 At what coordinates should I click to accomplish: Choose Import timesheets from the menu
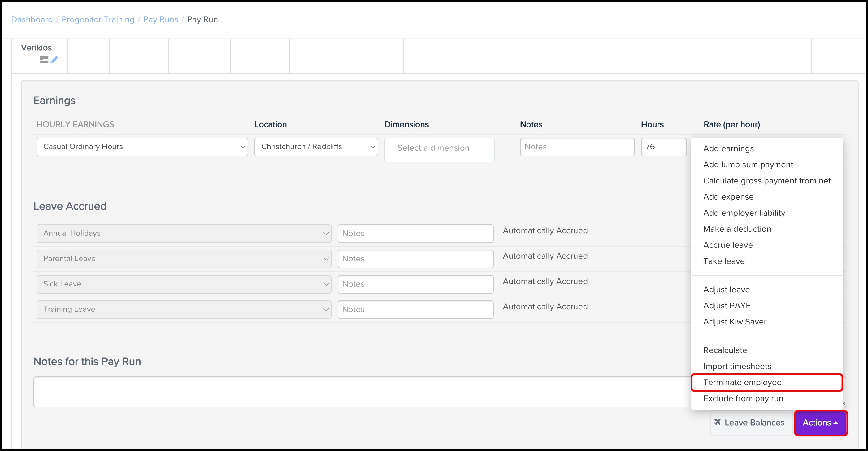(737, 366)
